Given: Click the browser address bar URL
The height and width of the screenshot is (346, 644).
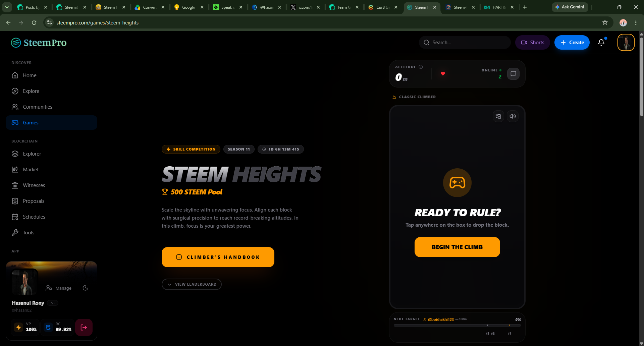Looking at the screenshot, I should click(x=98, y=23).
